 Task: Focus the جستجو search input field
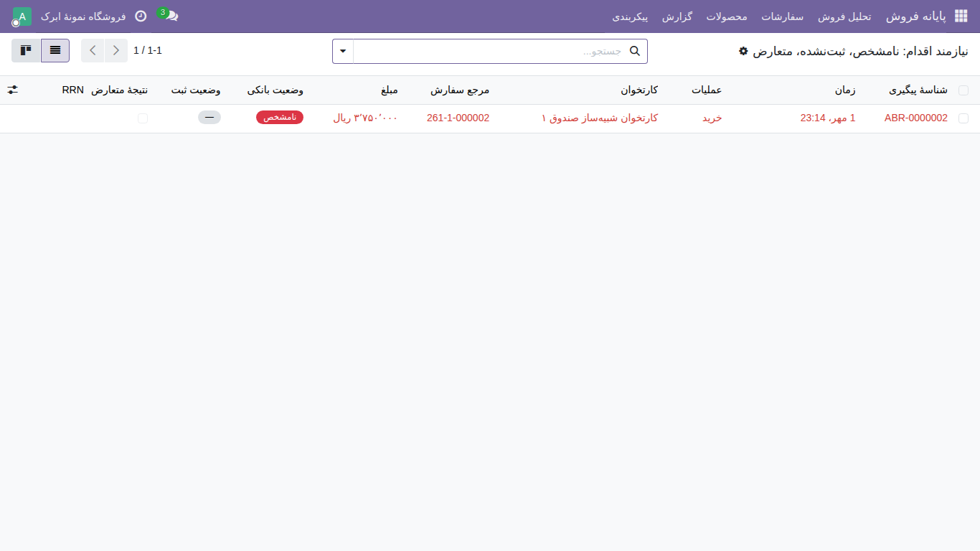(491, 51)
